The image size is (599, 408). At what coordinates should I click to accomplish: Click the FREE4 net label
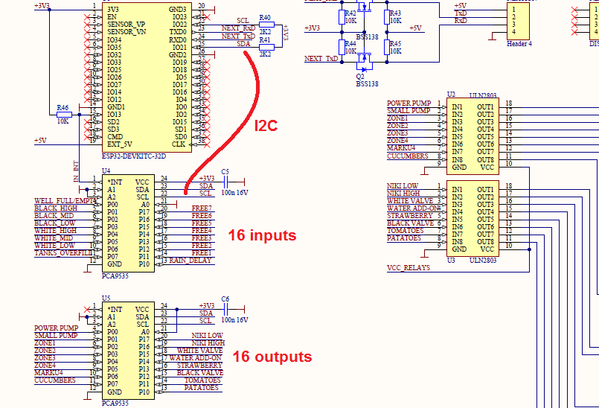point(201,230)
